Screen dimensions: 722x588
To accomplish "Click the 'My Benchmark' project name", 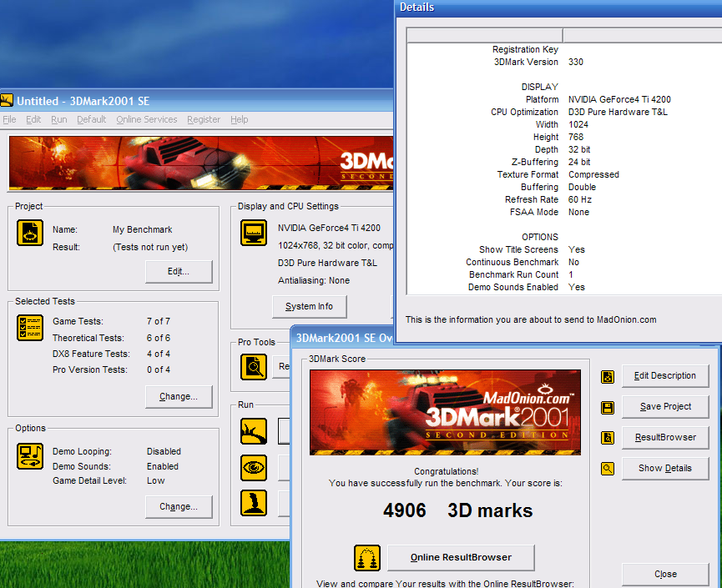I will click(142, 229).
